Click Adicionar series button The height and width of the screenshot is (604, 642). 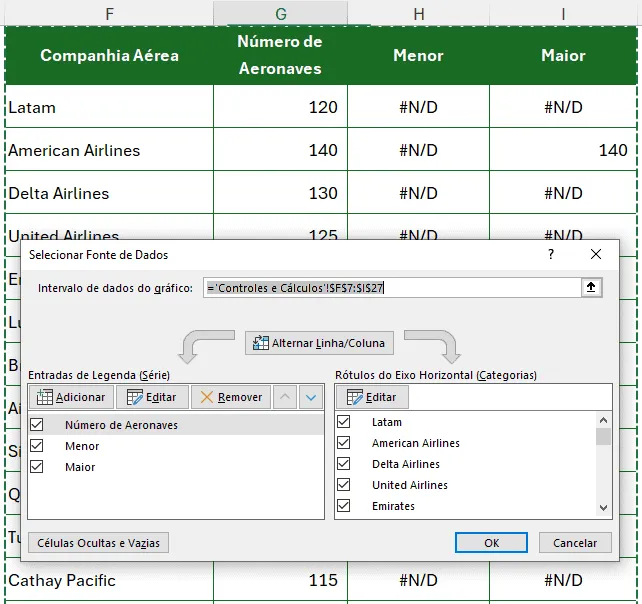point(71,397)
